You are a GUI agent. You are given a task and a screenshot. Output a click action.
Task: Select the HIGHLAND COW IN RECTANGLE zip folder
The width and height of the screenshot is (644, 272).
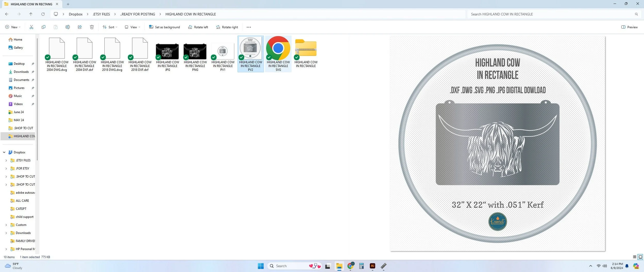306,53
